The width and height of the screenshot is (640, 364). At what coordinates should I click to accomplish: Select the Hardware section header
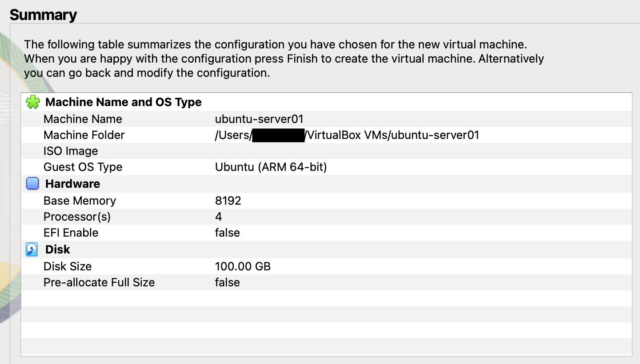click(326, 184)
